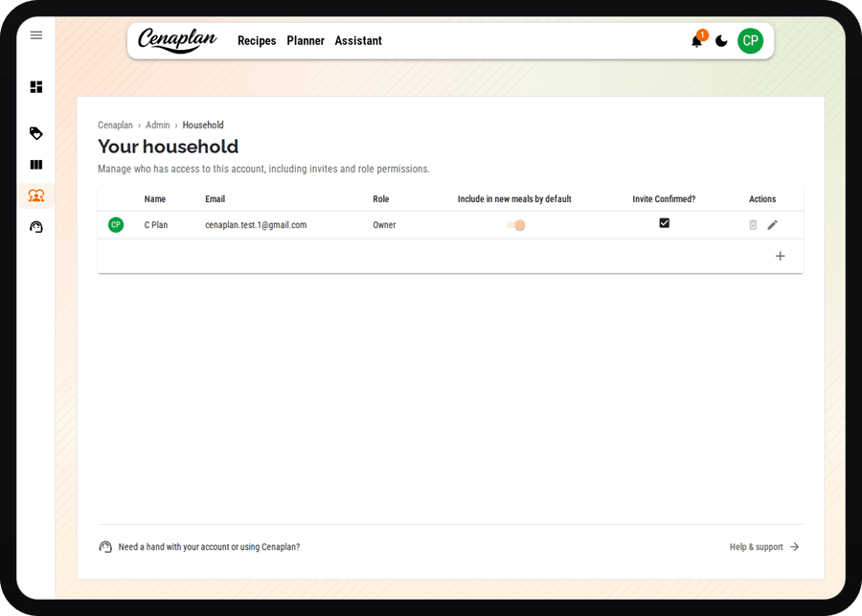Click the arrow next to Help & support
Screen dimensions: 862x616
point(794,547)
